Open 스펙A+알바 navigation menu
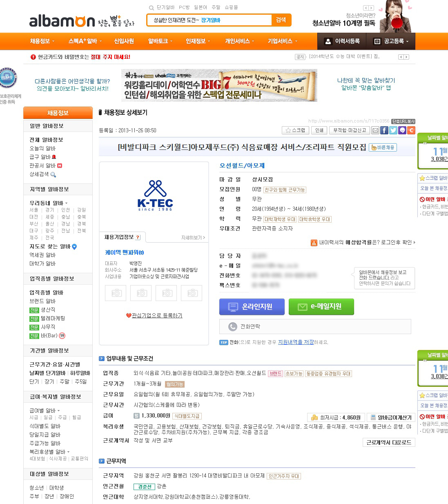Viewport: 448px width, 504px height. pos(85,41)
